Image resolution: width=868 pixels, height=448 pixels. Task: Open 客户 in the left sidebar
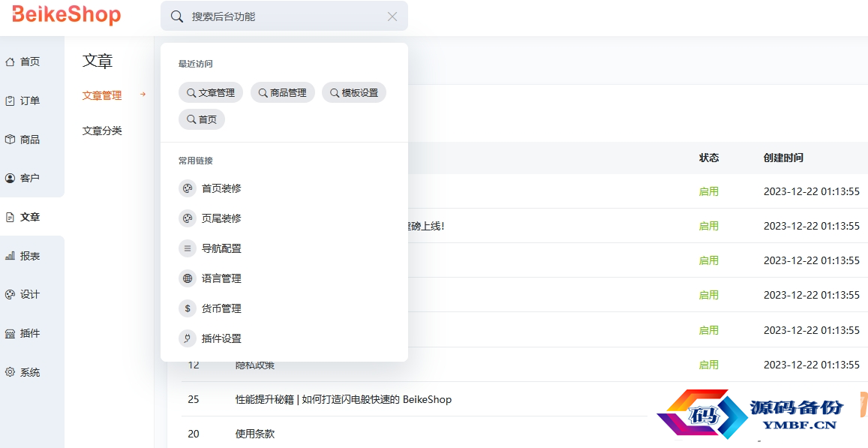[x=30, y=179]
